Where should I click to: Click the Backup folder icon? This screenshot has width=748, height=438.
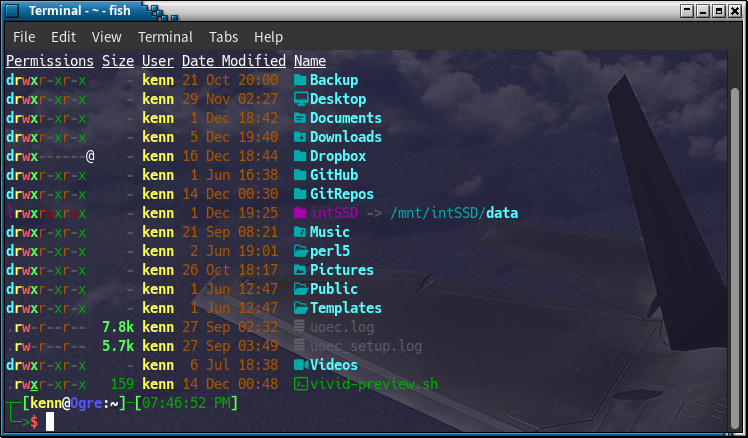300,80
